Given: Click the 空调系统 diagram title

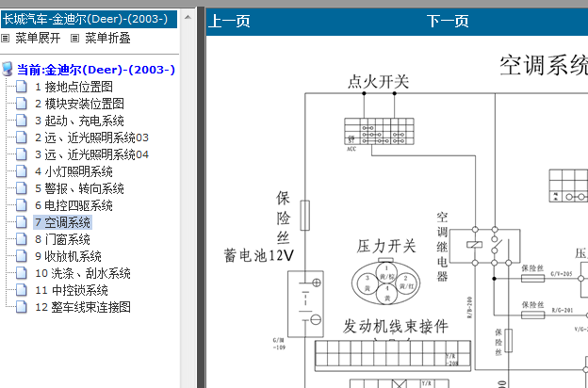Looking at the screenshot, I should coord(544,65).
